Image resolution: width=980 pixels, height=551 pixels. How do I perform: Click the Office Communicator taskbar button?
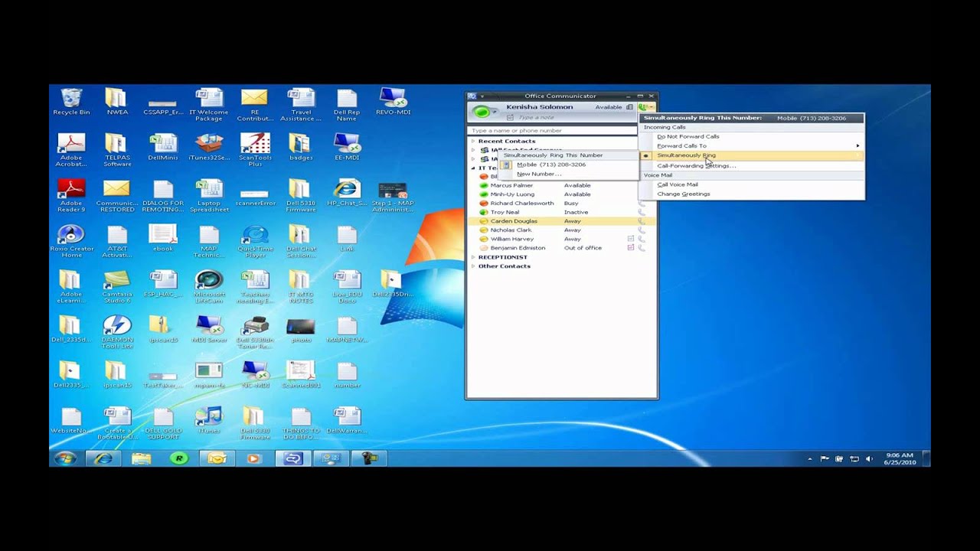292,458
